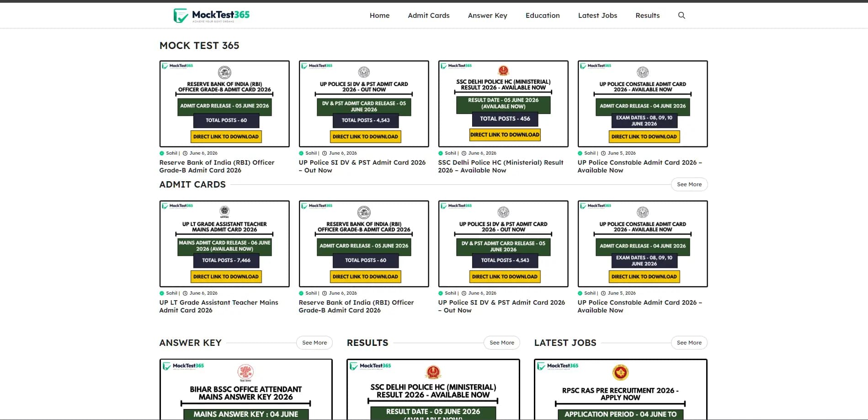Click See More beside the Admit Cards heading
Screen dimensions: 868x420
(689, 184)
